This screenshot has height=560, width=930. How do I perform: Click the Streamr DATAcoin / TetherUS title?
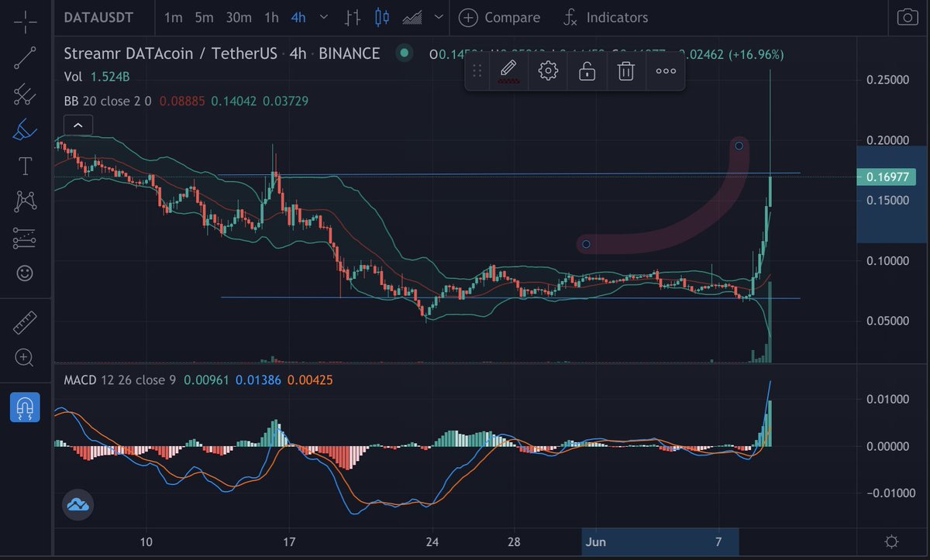click(172, 53)
